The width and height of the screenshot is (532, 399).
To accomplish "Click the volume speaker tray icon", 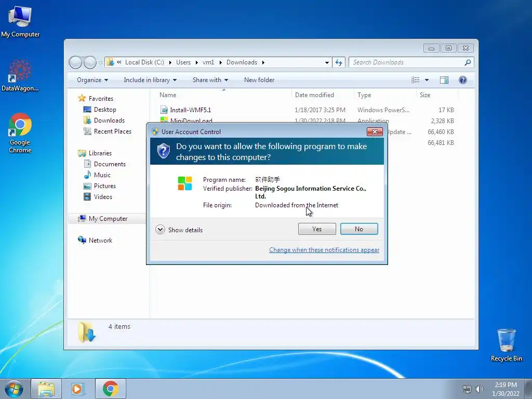I will 479,389.
